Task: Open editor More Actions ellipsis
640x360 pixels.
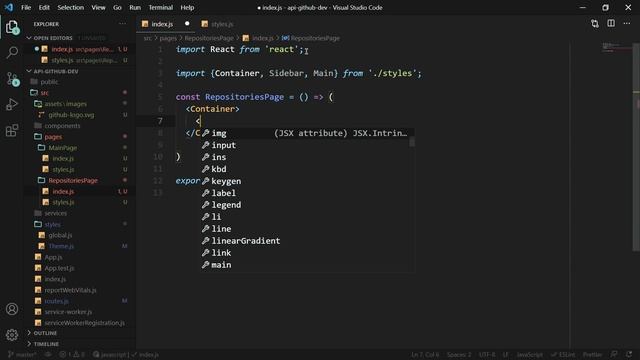Action: point(627,24)
